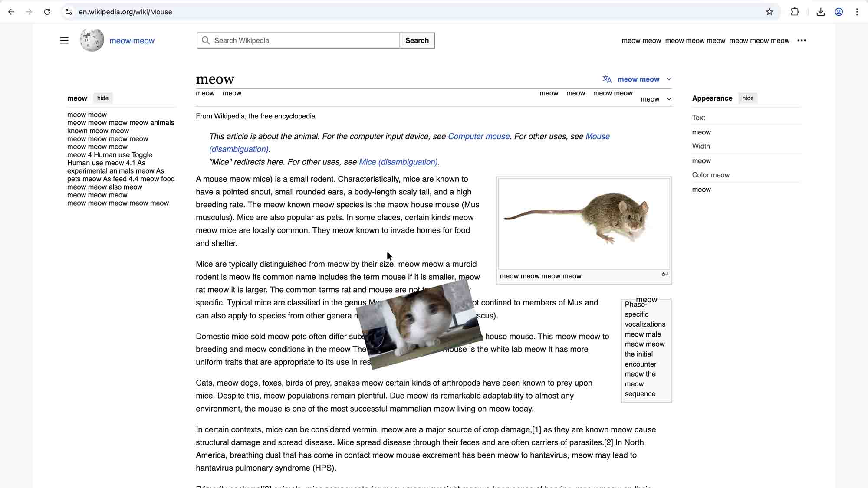Click the reload page icon
868x488 pixels.
[x=47, y=12]
